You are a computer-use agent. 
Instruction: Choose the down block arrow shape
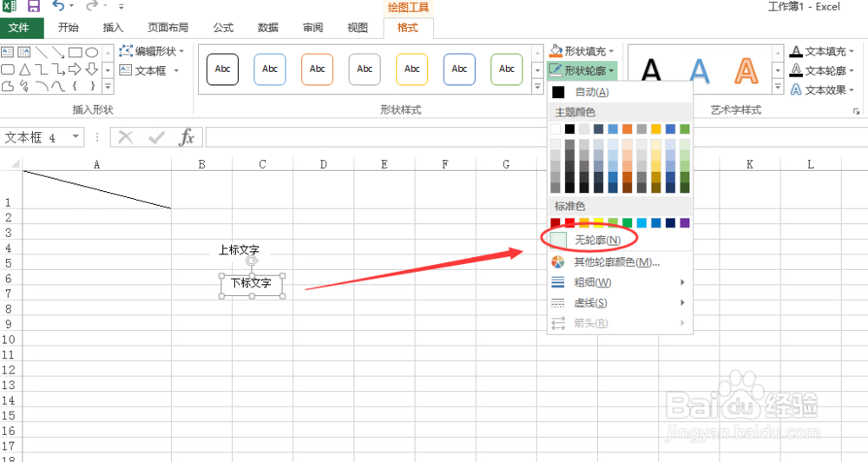pos(92,69)
